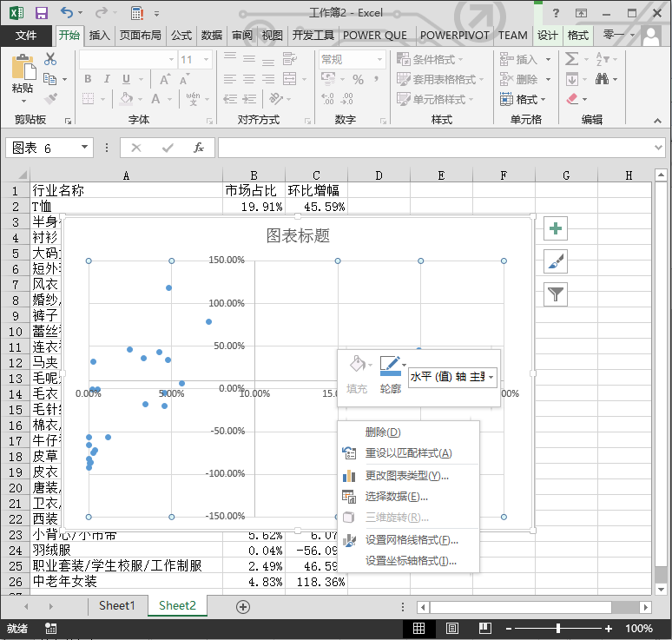This screenshot has height=640, width=672.
Task: Click the fill color bucket in ribbon
Action: [x=126, y=99]
